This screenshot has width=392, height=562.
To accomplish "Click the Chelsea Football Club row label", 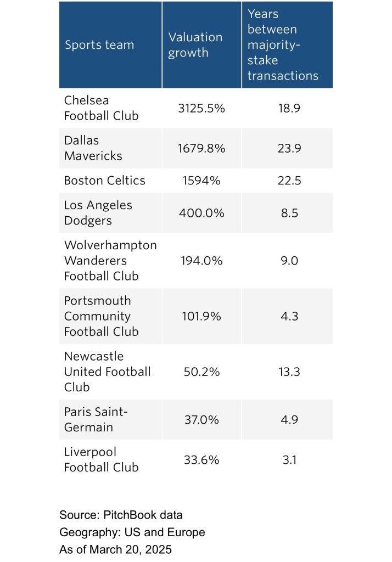I will pos(102,108).
